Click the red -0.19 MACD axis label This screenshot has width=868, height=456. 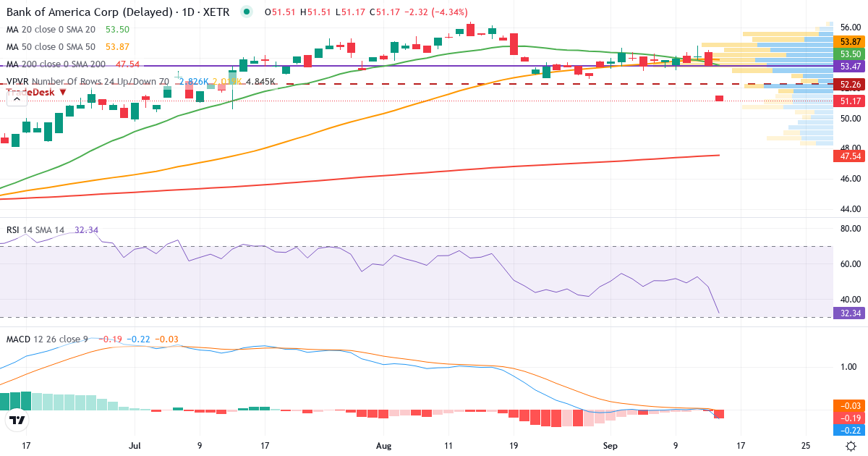click(850, 418)
